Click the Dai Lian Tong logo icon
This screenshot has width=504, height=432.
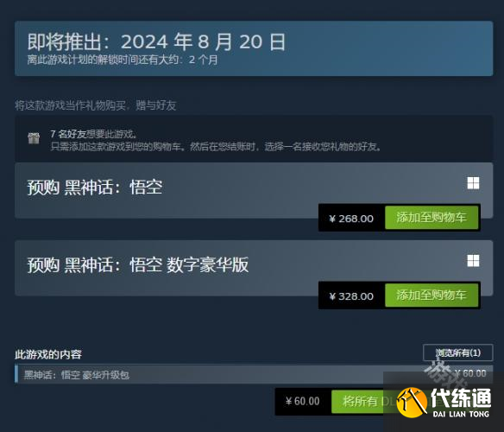point(412,403)
